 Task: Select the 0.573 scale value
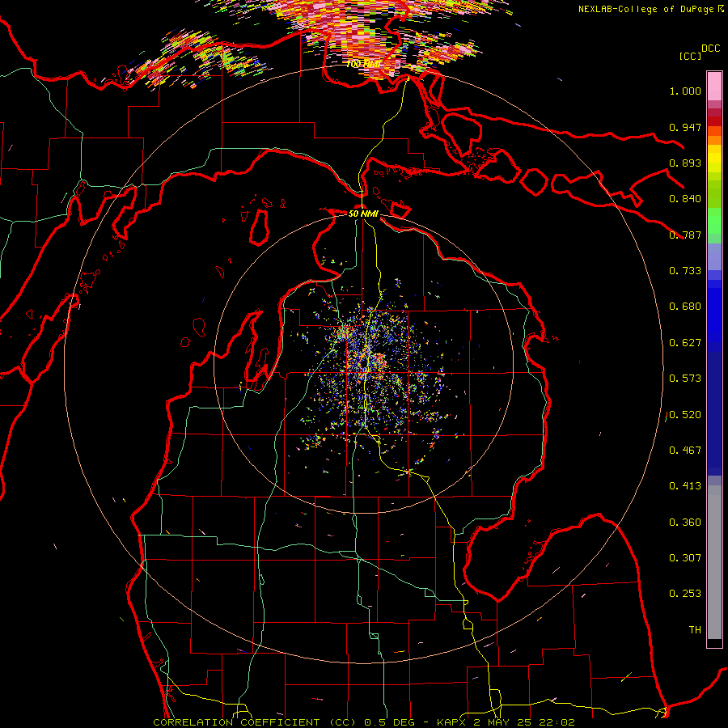pyautogui.click(x=685, y=379)
